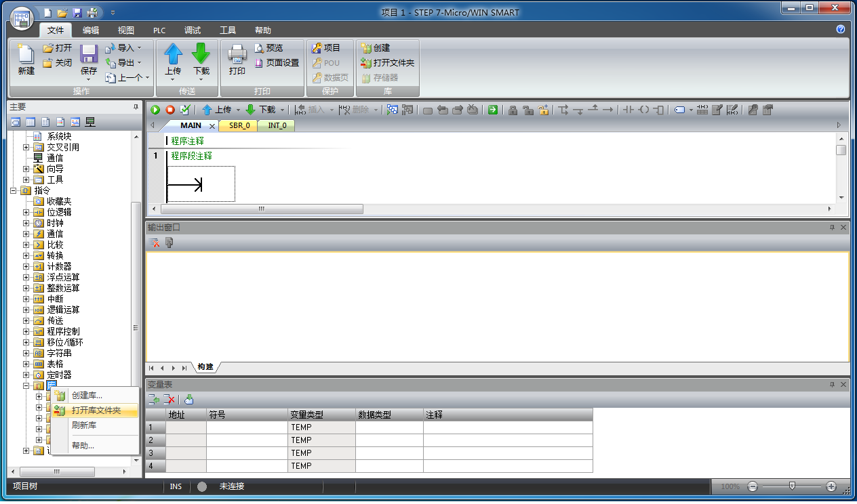Open the 导出 dropdown arrow
This screenshot has height=504, width=857.
140,63
